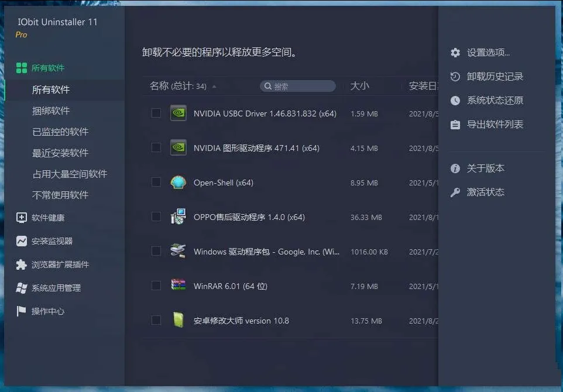Click the clipboard icon next to 导出软件列表

[x=455, y=125]
